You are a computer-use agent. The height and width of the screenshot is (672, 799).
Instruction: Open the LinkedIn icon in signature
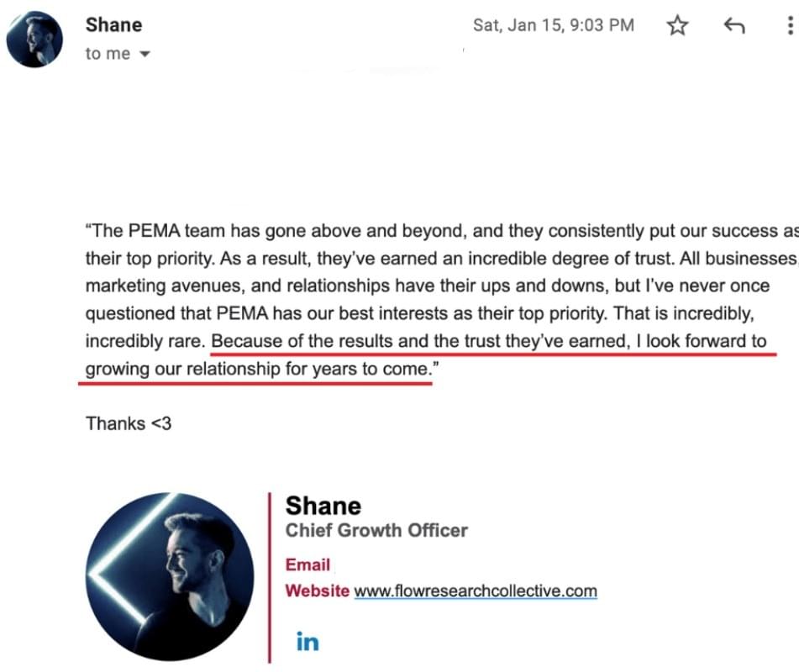coord(308,642)
